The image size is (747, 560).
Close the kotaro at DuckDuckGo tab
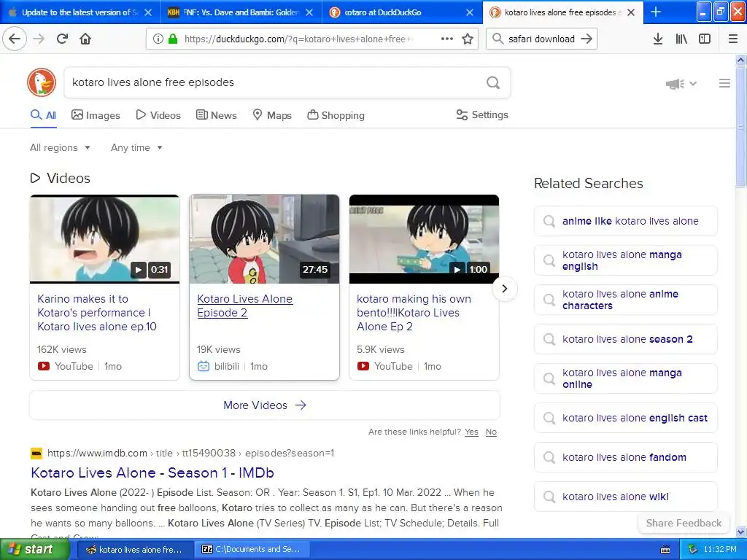coord(470,12)
